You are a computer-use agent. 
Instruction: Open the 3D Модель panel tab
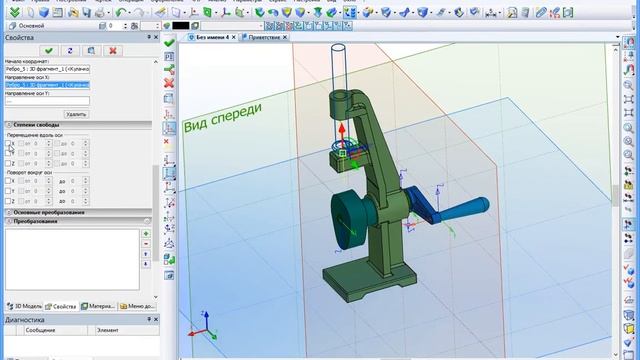click(24, 306)
